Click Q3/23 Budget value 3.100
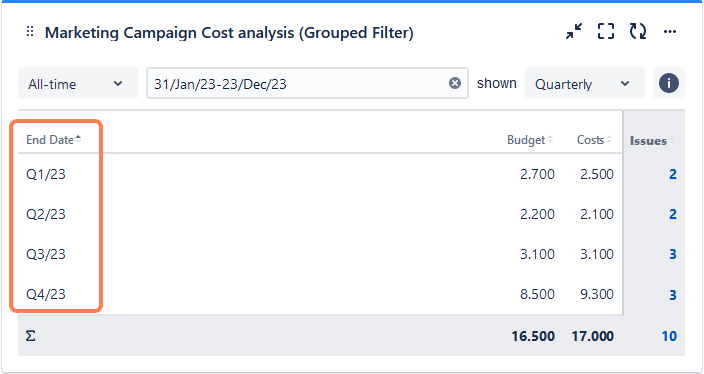The width and height of the screenshot is (704, 374). [x=537, y=254]
